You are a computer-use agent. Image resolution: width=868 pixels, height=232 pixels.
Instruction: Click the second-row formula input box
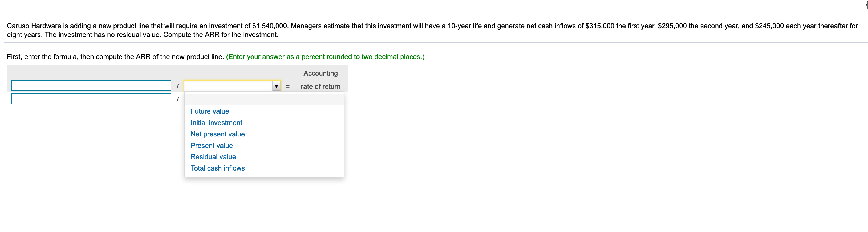click(91, 99)
